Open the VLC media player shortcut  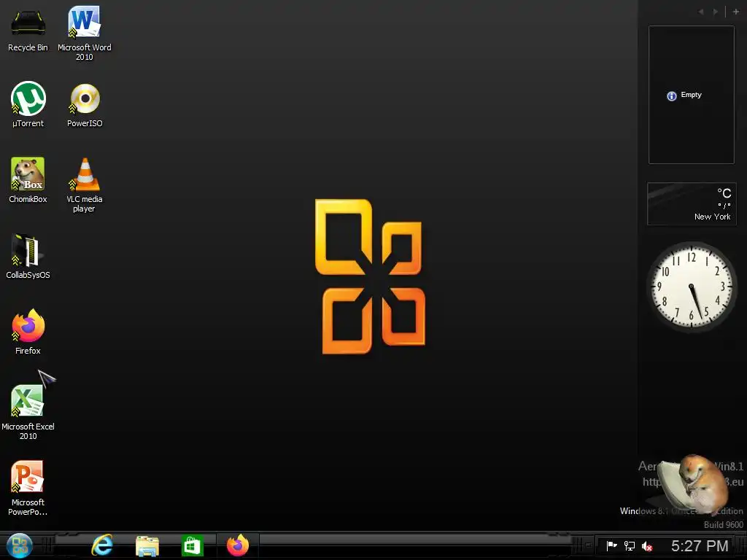[85, 184]
